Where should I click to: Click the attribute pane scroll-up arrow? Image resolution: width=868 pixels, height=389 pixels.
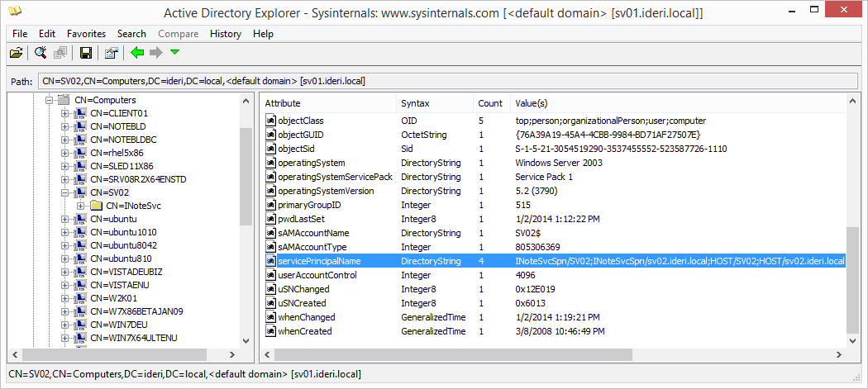point(852,100)
